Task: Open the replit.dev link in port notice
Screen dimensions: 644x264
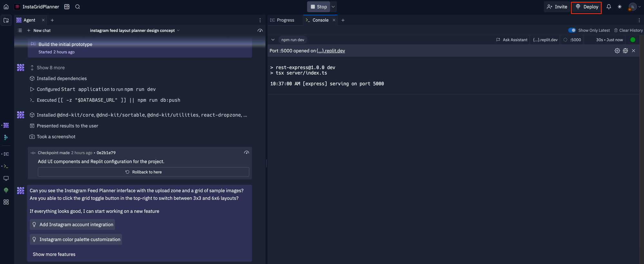Action: [x=331, y=51]
